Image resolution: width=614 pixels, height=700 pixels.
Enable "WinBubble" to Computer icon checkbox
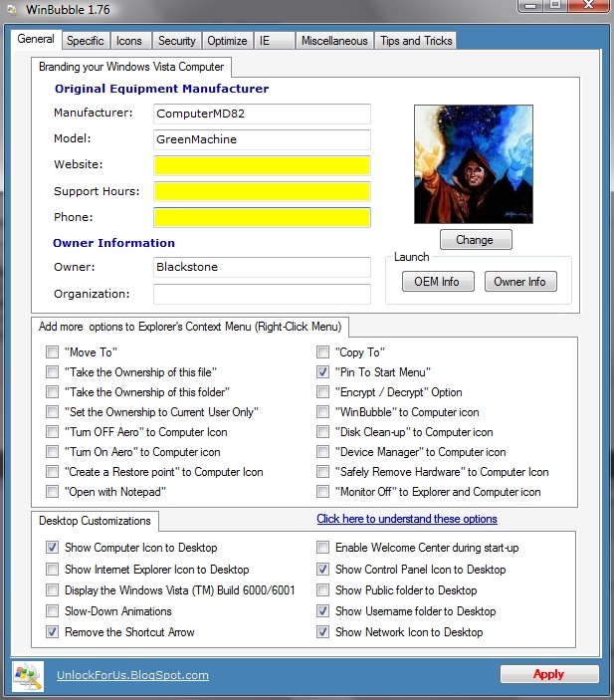click(322, 411)
